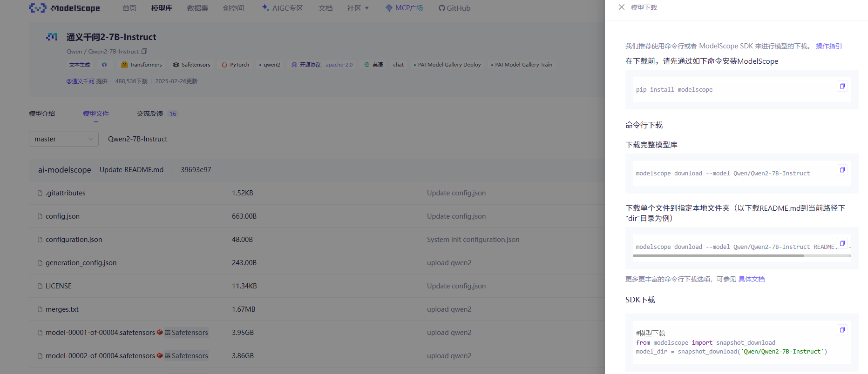Click the ai-modelscope committer name

coord(65,170)
